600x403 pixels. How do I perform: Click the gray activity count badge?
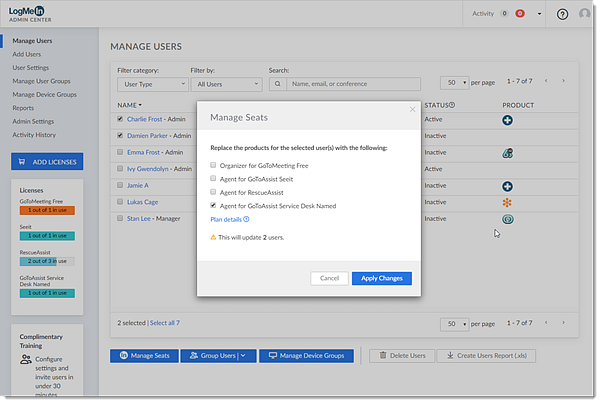[x=504, y=14]
